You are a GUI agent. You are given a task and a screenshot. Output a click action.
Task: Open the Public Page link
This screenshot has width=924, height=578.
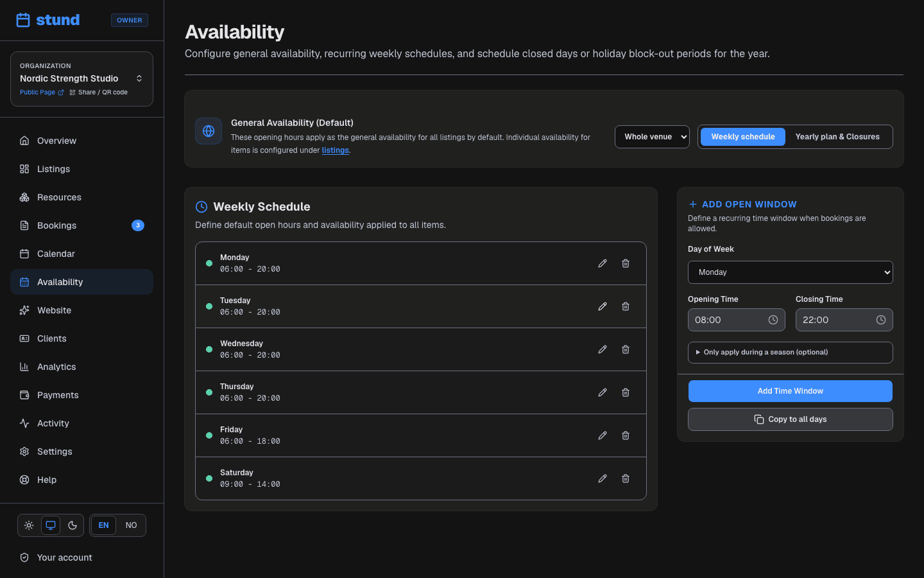tap(42, 92)
